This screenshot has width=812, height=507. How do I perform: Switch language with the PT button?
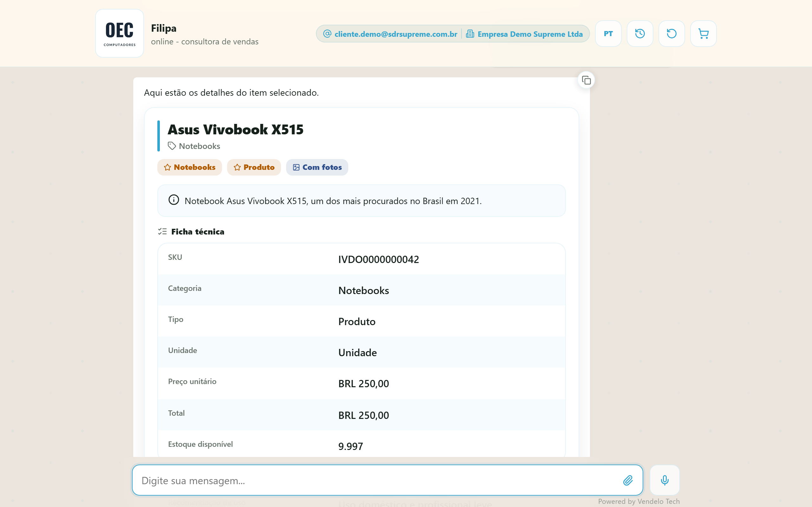pyautogui.click(x=608, y=34)
